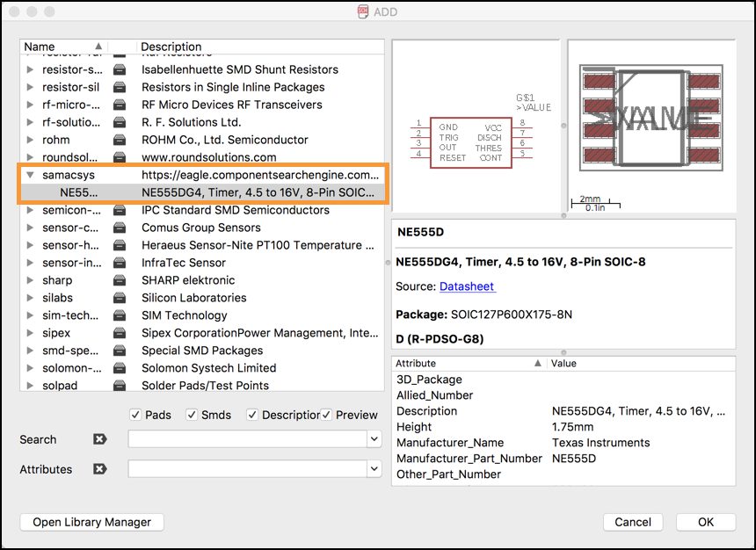Click the library icon beside sharp
This screenshot has width=756, height=550.
(120, 280)
